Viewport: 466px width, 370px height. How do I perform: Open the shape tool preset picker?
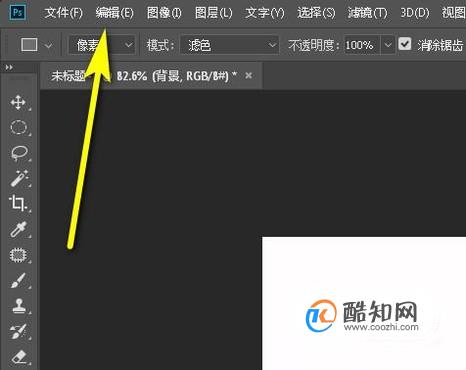[36, 45]
